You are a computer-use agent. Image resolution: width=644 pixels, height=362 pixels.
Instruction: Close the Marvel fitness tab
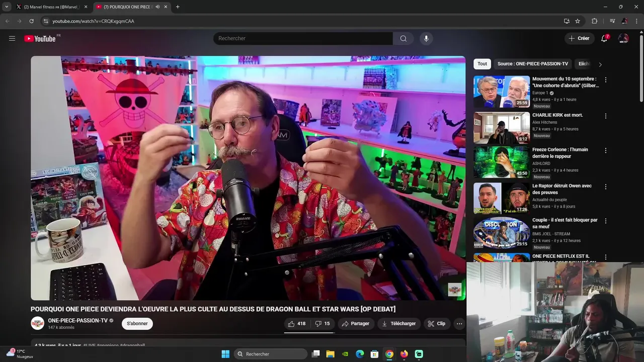(86, 7)
